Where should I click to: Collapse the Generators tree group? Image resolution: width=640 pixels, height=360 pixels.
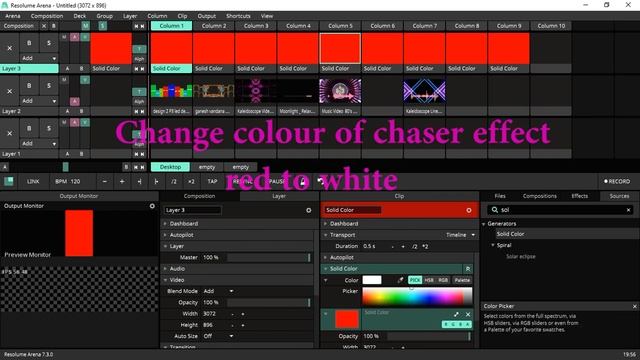pos(484,224)
